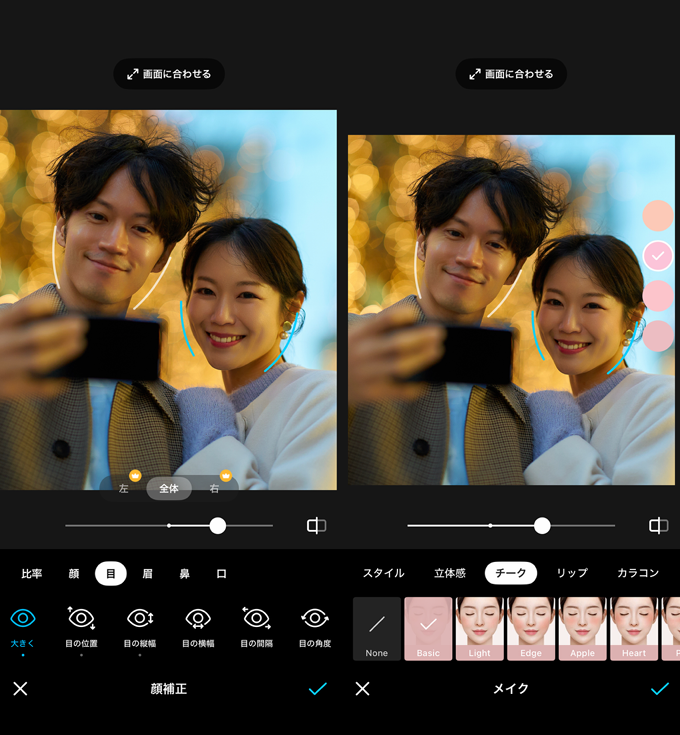Select the 大きく eye enlarge icon

click(x=22, y=620)
